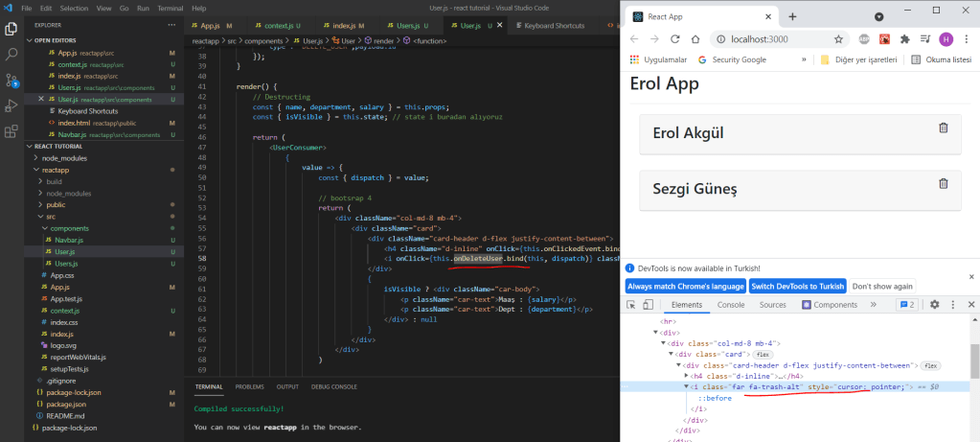Screen dimensions: 980x442
Task: Click the trash icon on Sezgi Güneş card
Action: point(943,184)
